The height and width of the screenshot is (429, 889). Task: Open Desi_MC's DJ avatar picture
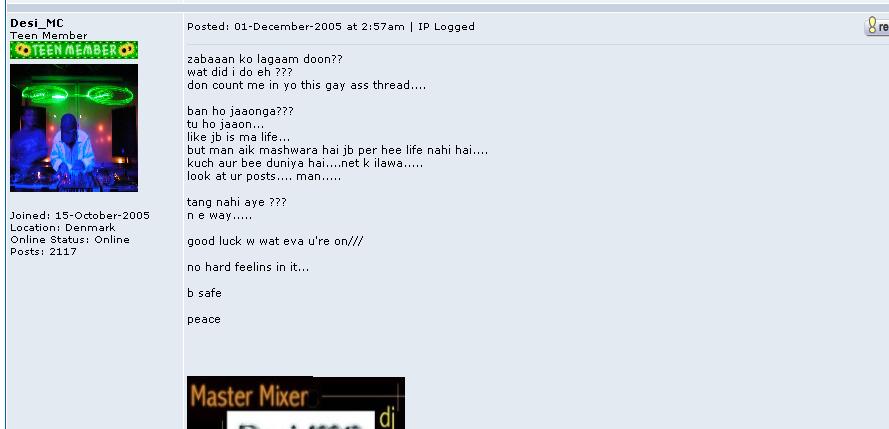74,128
